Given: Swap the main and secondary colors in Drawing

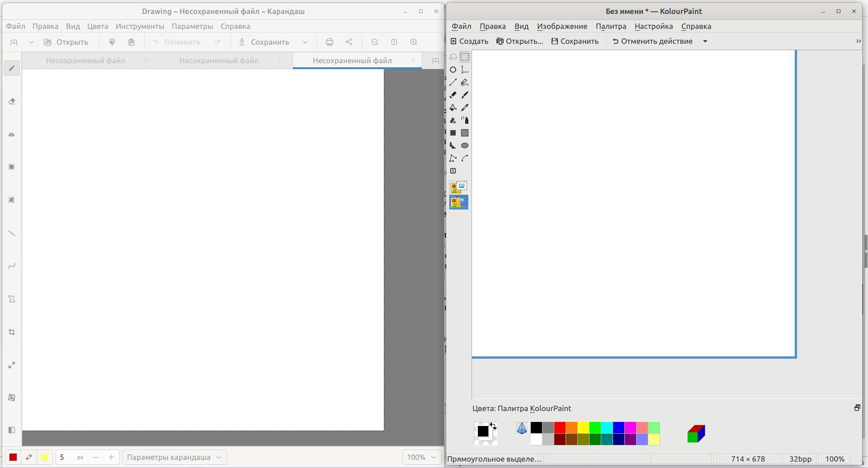Looking at the screenshot, I should click(29, 457).
